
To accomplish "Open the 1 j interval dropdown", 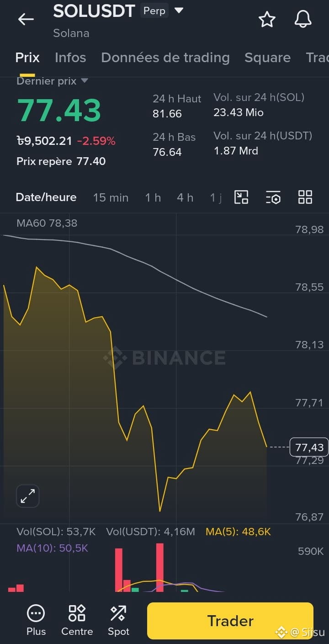I will click(216, 197).
